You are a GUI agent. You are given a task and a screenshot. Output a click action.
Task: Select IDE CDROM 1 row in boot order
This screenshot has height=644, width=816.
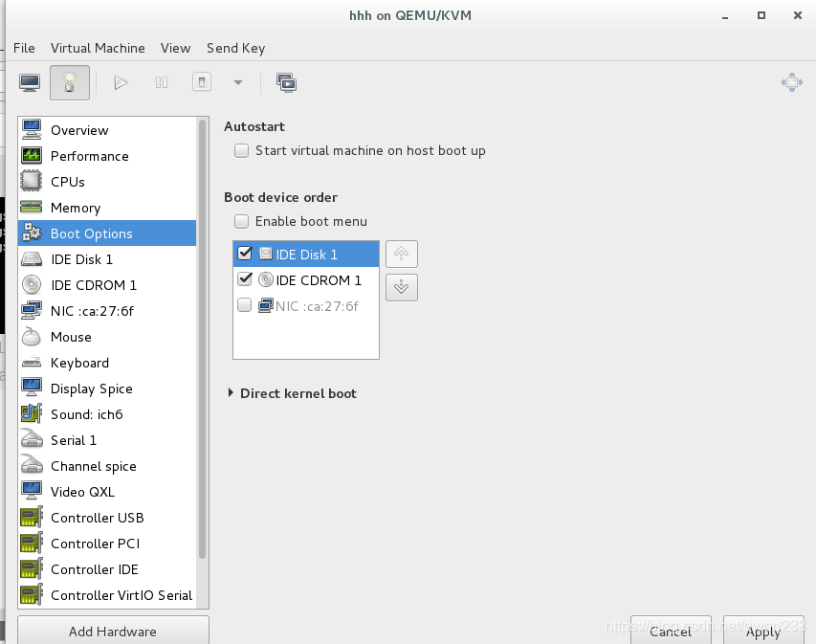click(306, 280)
